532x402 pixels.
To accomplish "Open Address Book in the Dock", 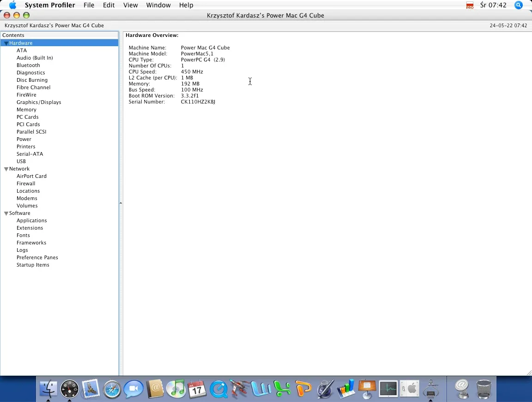I will click(155, 389).
